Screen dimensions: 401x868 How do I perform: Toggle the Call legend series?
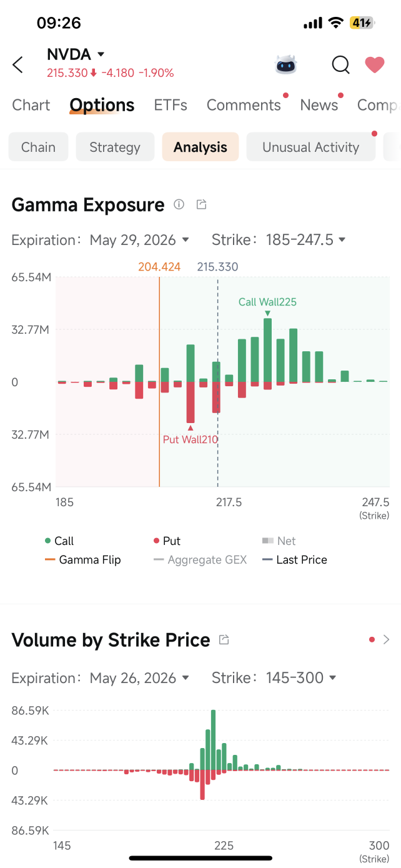tap(59, 541)
